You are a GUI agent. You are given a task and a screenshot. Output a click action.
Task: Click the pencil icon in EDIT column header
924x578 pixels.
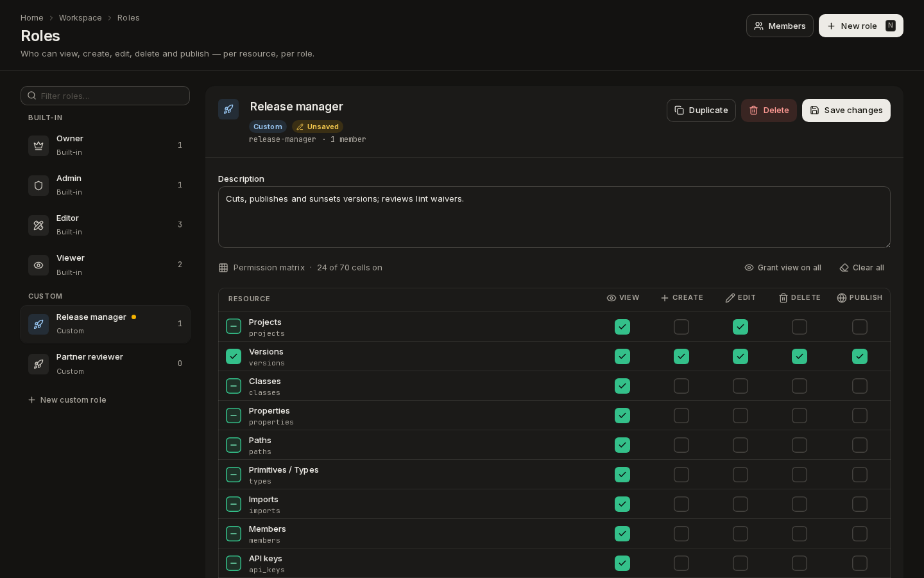730,298
